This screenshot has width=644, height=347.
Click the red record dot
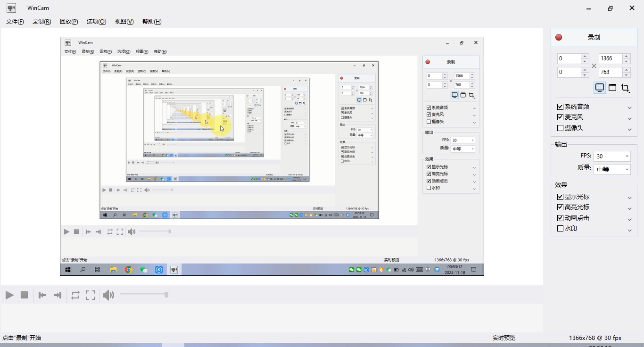click(x=559, y=37)
